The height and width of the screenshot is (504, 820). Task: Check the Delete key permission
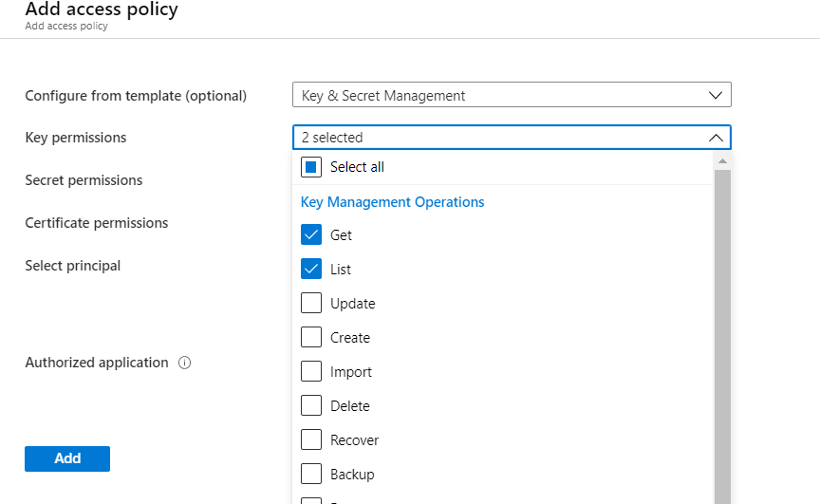(x=311, y=405)
